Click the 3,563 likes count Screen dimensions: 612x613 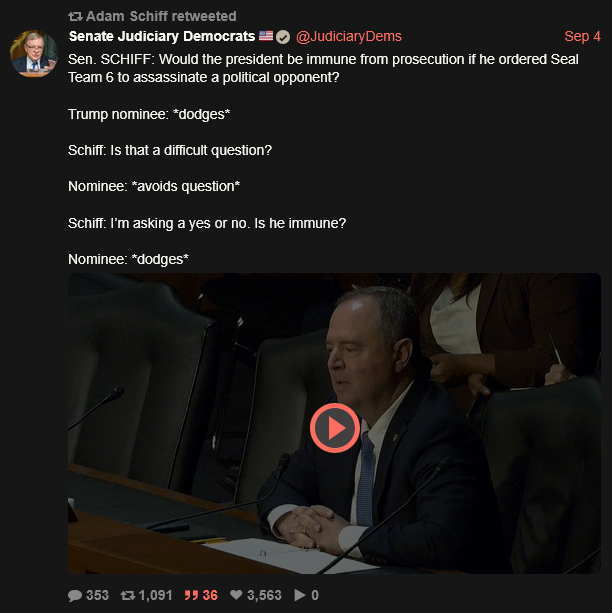coord(264,595)
